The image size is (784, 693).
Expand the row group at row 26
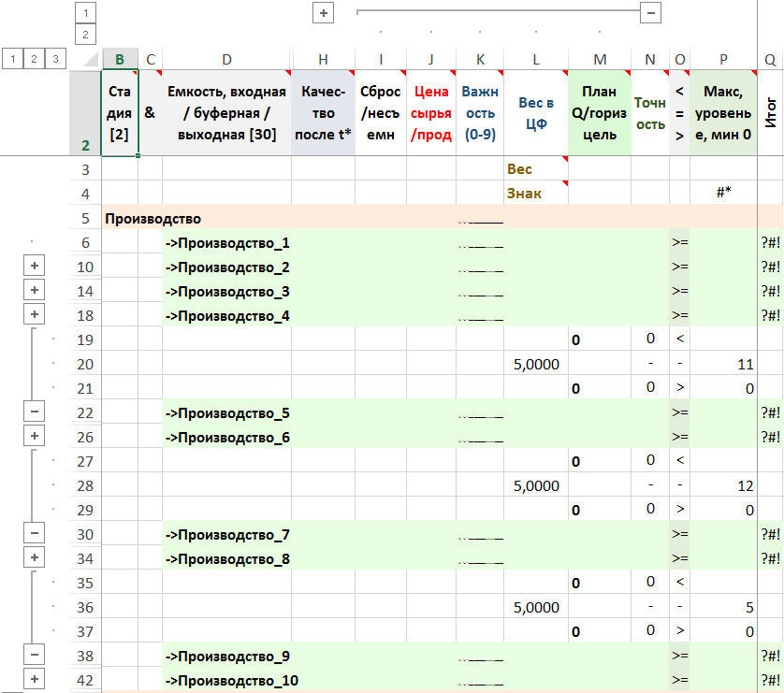(x=35, y=437)
